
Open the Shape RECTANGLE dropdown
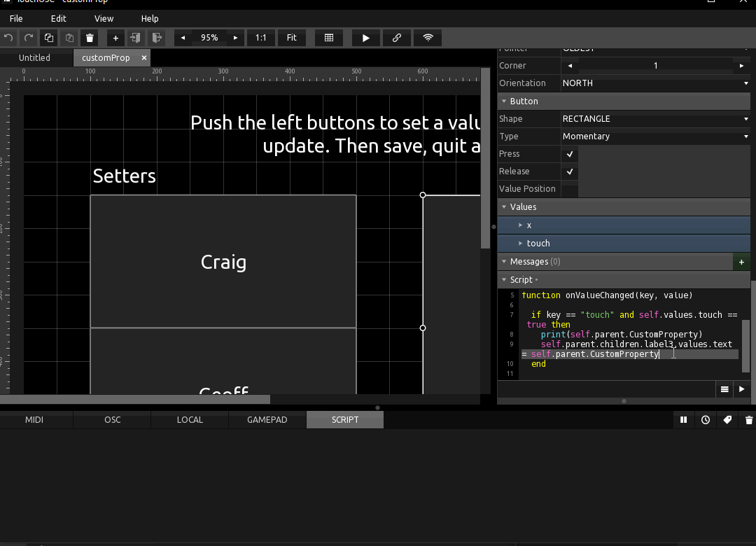click(655, 119)
